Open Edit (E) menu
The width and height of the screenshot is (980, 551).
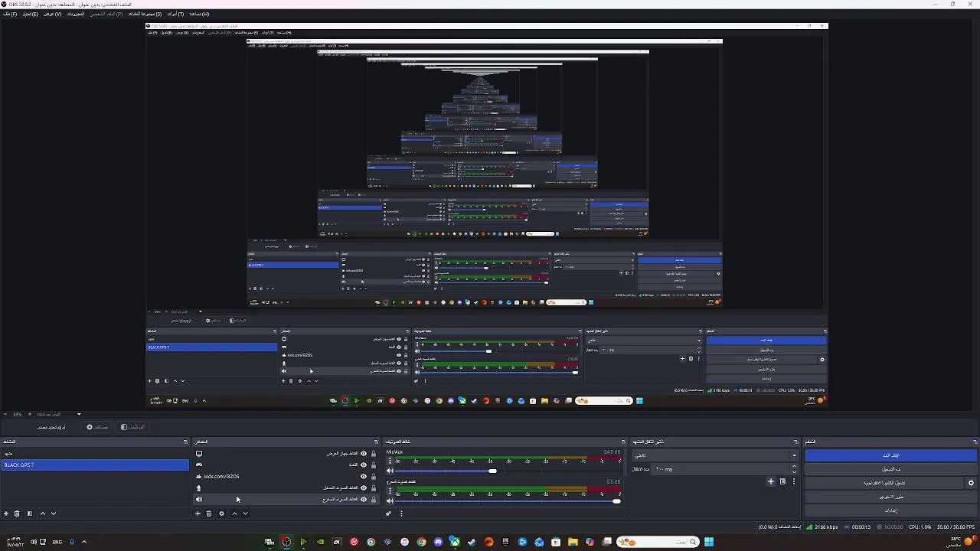coord(29,14)
